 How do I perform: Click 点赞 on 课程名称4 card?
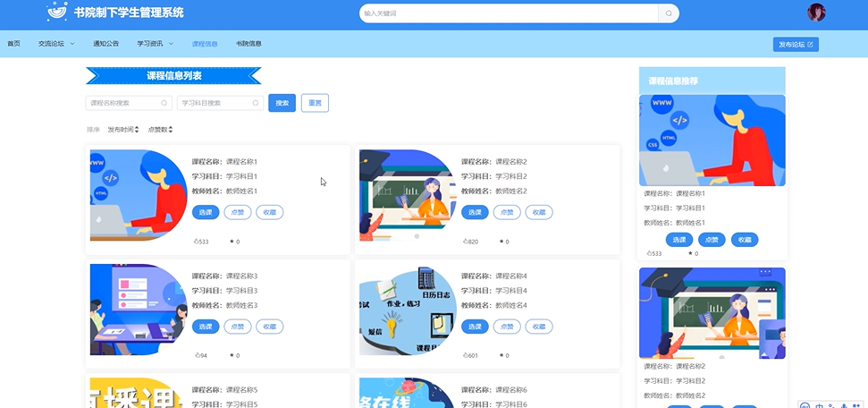click(507, 327)
